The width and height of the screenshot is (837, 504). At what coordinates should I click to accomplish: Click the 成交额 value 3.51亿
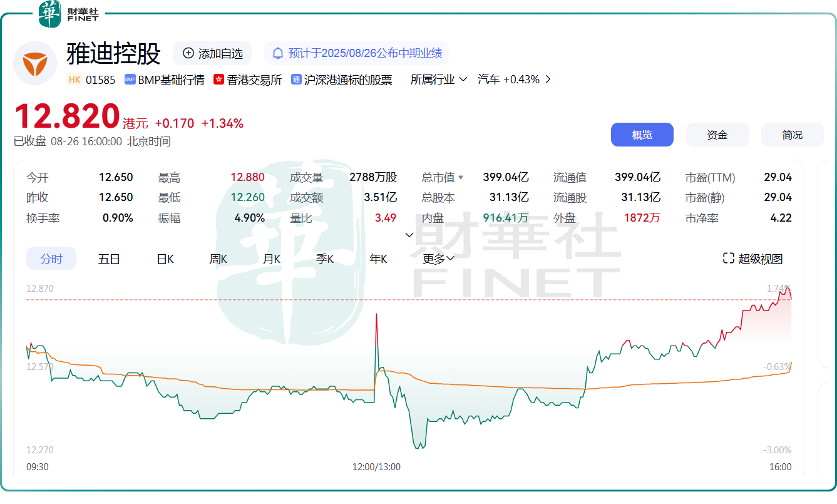click(x=381, y=197)
